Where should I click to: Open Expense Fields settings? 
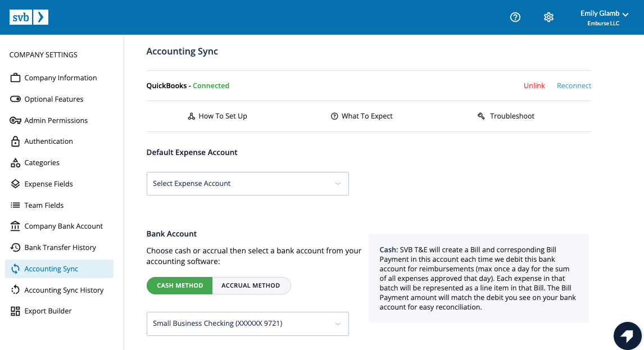coord(48,184)
